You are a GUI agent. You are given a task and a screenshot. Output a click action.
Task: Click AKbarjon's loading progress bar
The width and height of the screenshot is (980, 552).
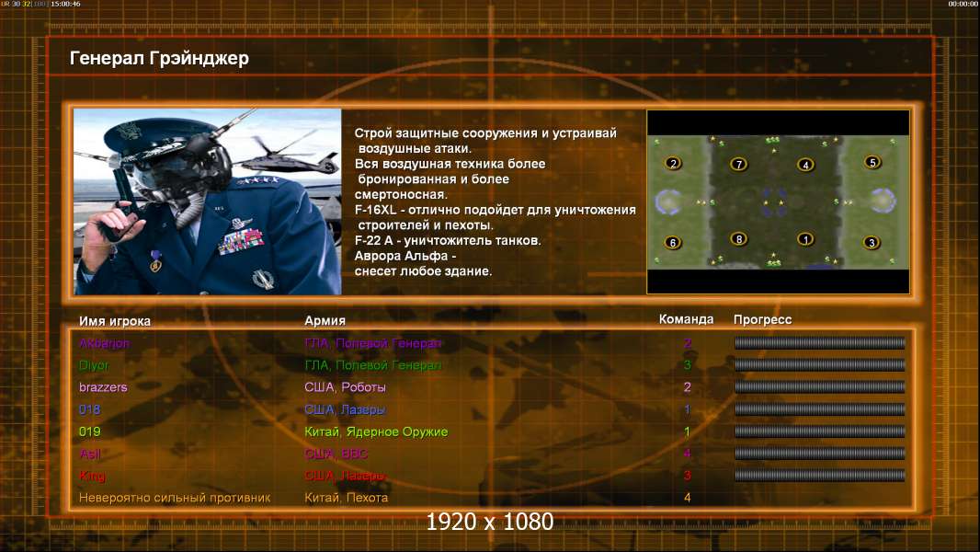click(819, 342)
